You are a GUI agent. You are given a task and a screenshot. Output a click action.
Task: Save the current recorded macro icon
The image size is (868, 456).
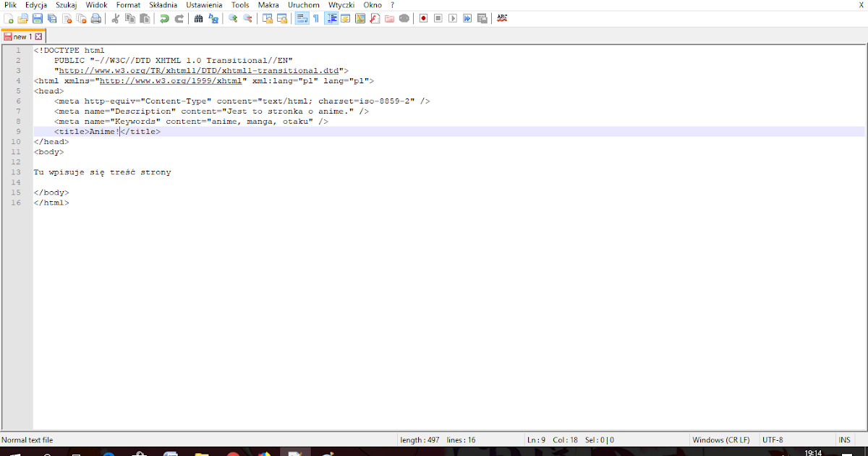click(482, 18)
